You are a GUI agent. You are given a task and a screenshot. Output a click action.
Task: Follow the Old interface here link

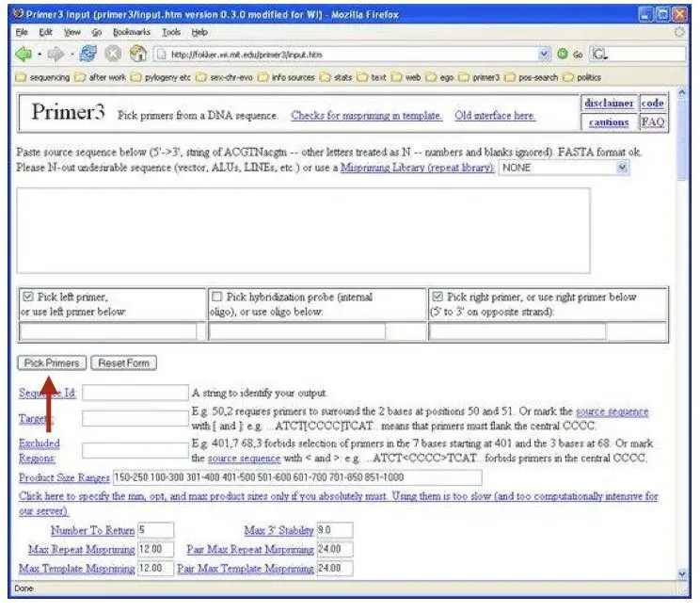coord(495,115)
